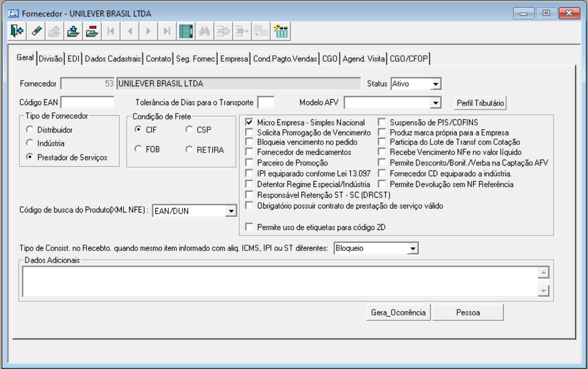This screenshot has width=588, height=369.
Task: Go to last record arrow icon
Action: (x=167, y=31)
